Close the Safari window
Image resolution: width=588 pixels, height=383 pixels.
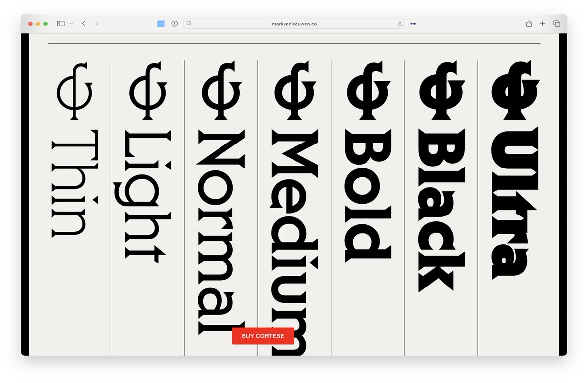(x=30, y=24)
